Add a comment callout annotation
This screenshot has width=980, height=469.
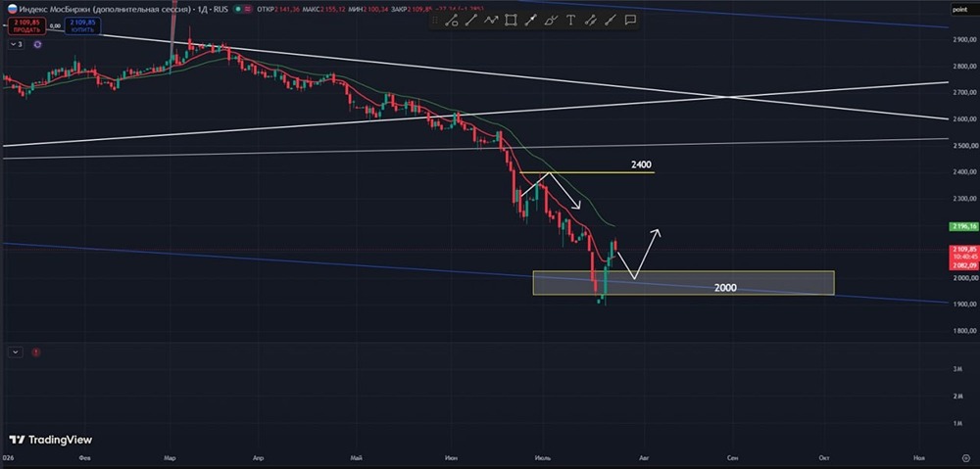point(630,20)
